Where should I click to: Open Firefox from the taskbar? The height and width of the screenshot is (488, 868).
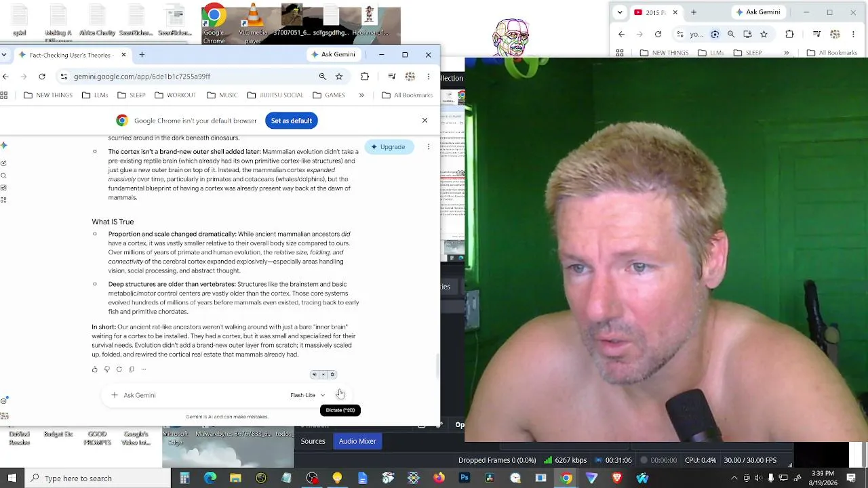439,479
